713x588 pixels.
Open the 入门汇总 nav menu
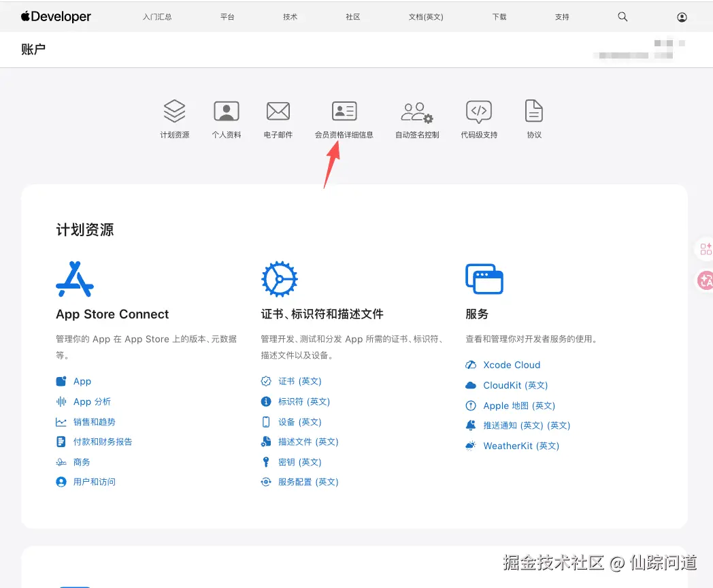click(x=157, y=17)
